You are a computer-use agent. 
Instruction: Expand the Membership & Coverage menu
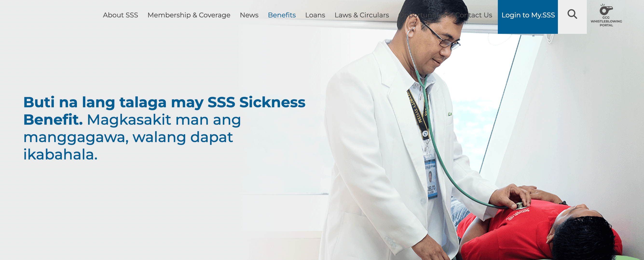(x=189, y=15)
